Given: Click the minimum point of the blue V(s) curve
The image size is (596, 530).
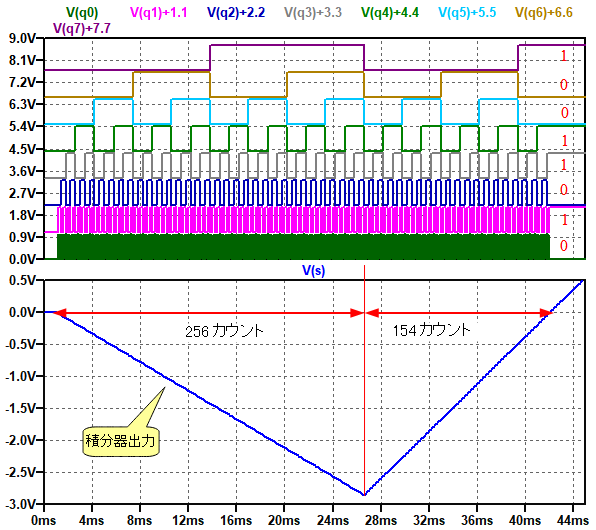Looking at the screenshot, I should [x=365, y=495].
